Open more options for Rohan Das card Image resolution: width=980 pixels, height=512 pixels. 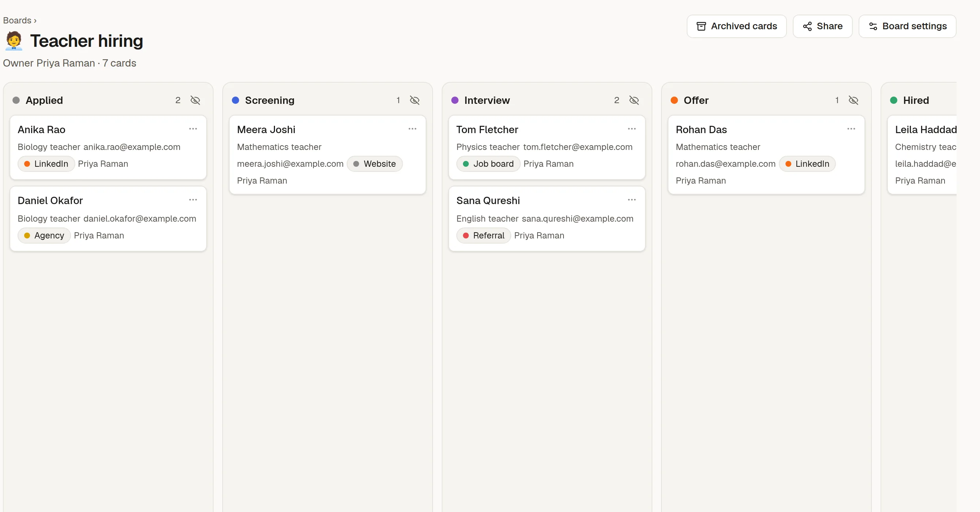click(851, 129)
